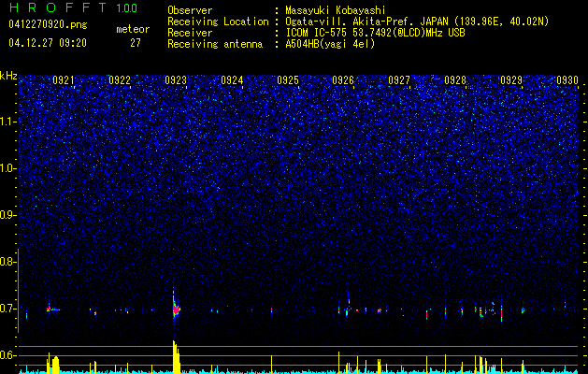Click the Receiving antenna field label
Viewport: 588px width, 374px height.
click(215, 44)
